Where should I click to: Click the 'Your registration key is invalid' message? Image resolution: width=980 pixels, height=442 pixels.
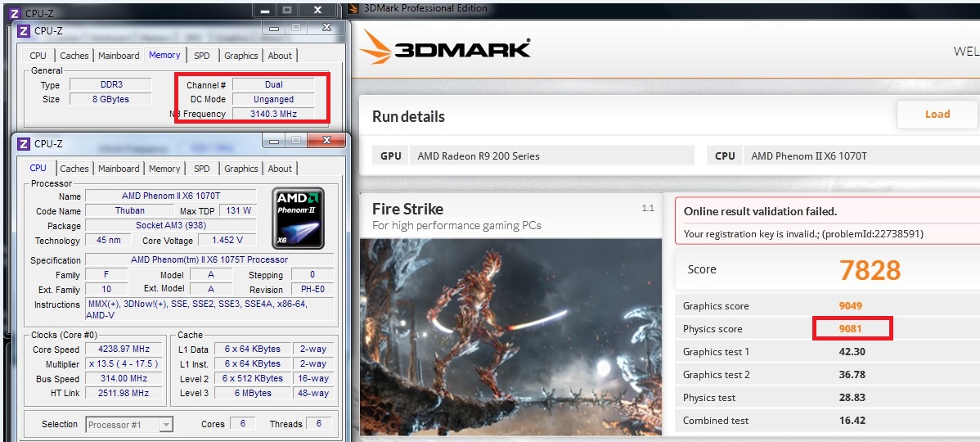(803, 234)
